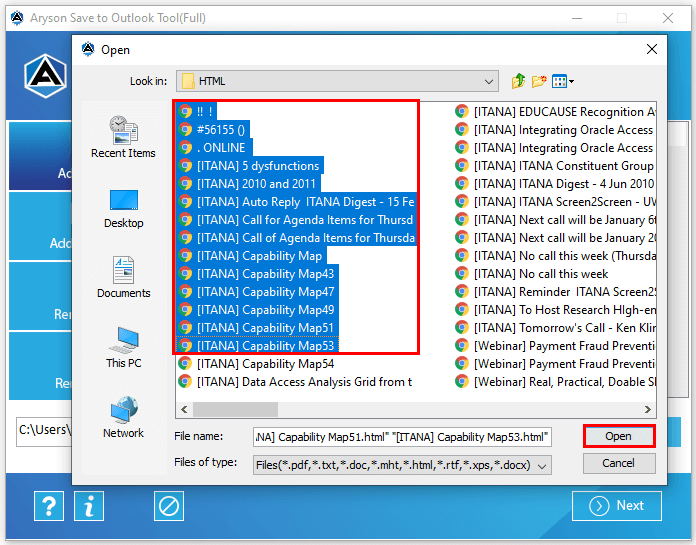Image resolution: width=696 pixels, height=545 pixels.
Task: Select file '#56155 ()'
Action: (x=213, y=130)
